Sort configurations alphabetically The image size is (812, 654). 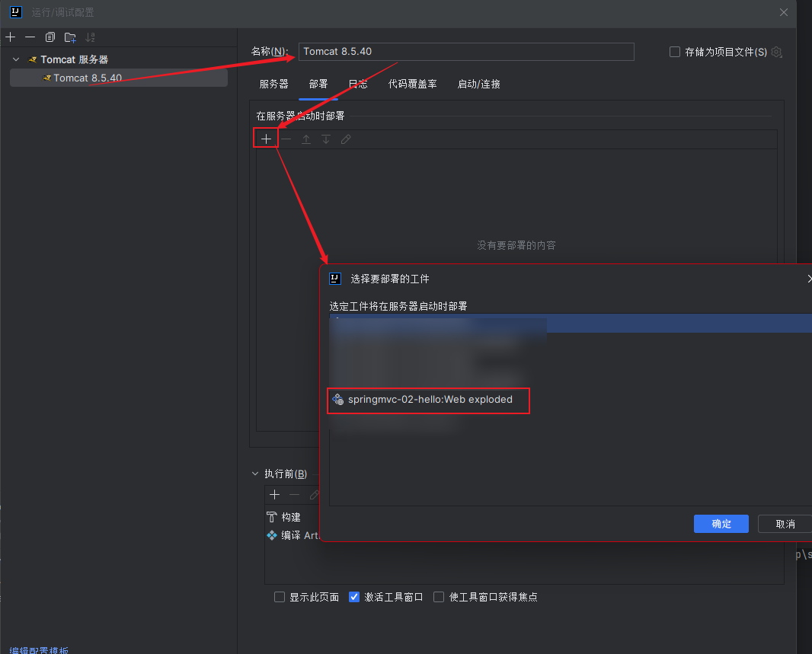pos(90,37)
